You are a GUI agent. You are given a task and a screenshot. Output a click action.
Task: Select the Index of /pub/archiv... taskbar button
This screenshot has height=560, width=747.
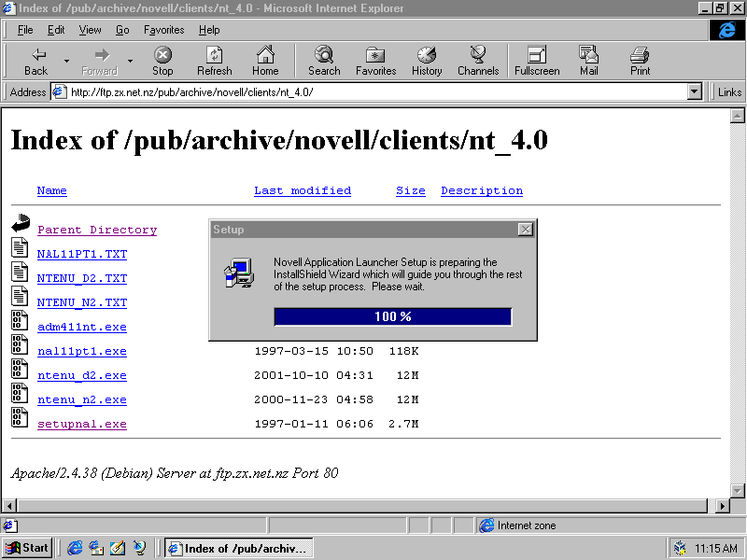(x=239, y=548)
